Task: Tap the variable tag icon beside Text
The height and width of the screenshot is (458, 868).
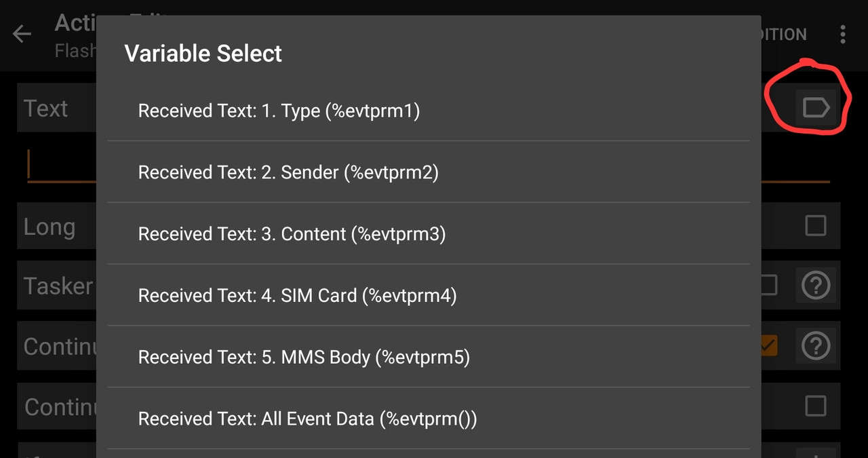Action: click(x=815, y=108)
